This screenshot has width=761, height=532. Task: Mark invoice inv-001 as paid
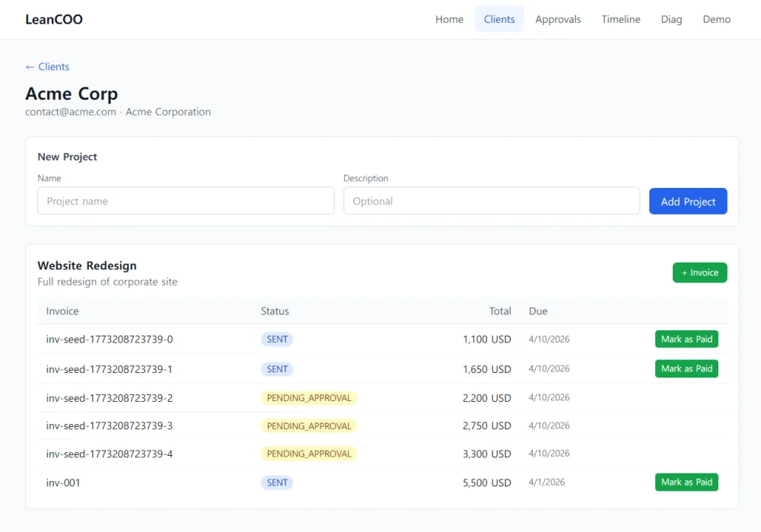[x=686, y=483]
